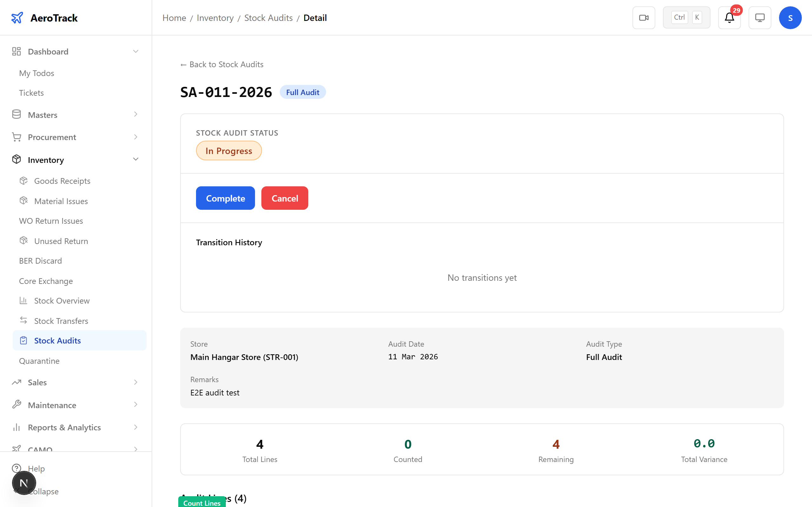Image resolution: width=812 pixels, height=507 pixels.
Task: Click the In Progress status pill
Action: click(x=228, y=150)
